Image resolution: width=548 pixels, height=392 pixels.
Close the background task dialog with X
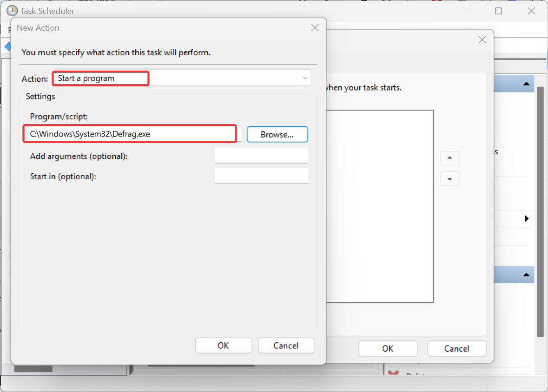482,40
